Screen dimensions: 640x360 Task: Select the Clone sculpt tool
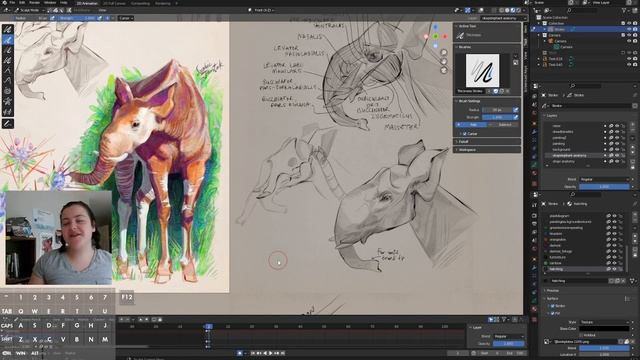[8, 111]
